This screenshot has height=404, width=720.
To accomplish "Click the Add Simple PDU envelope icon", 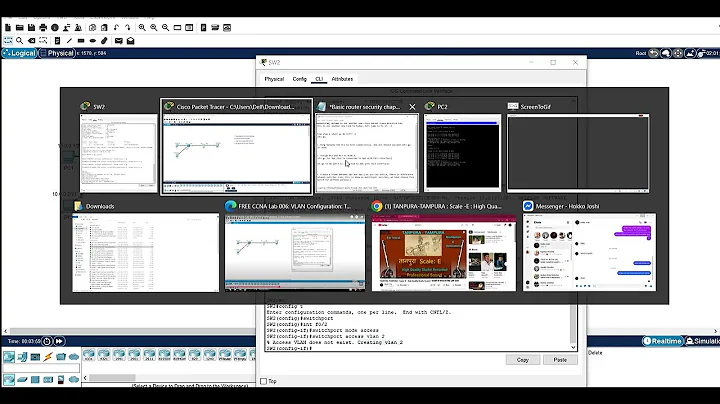I will tap(118, 41).
